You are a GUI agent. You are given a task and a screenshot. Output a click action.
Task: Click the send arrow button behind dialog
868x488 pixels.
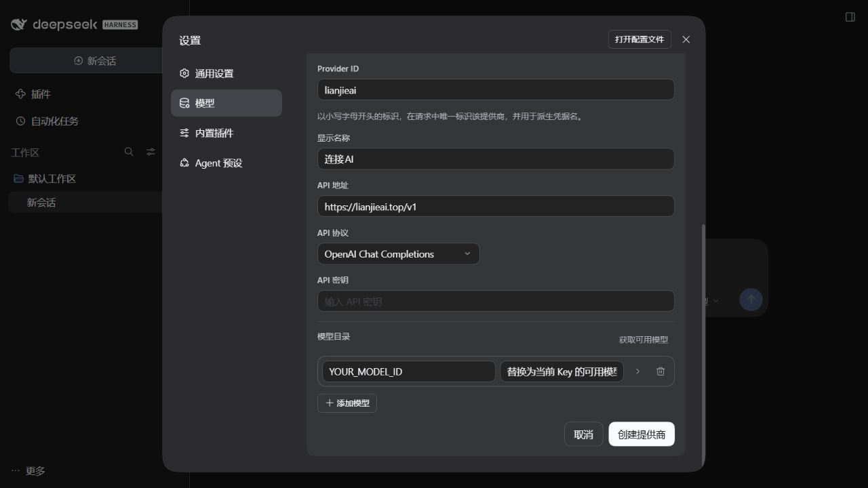[751, 300]
